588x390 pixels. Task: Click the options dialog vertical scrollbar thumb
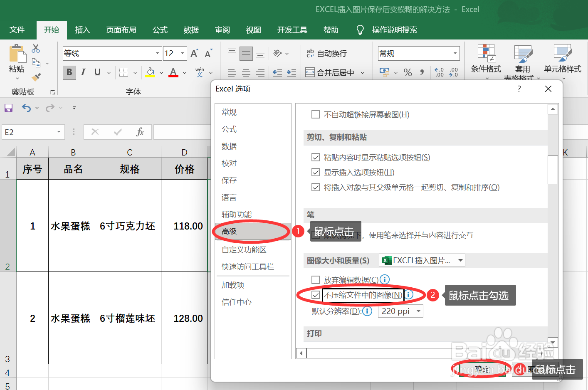click(553, 170)
